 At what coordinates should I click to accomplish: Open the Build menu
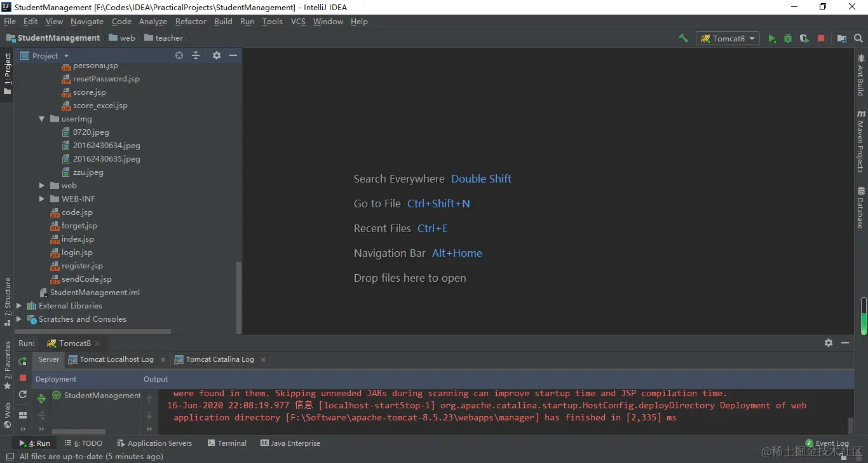coord(223,21)
